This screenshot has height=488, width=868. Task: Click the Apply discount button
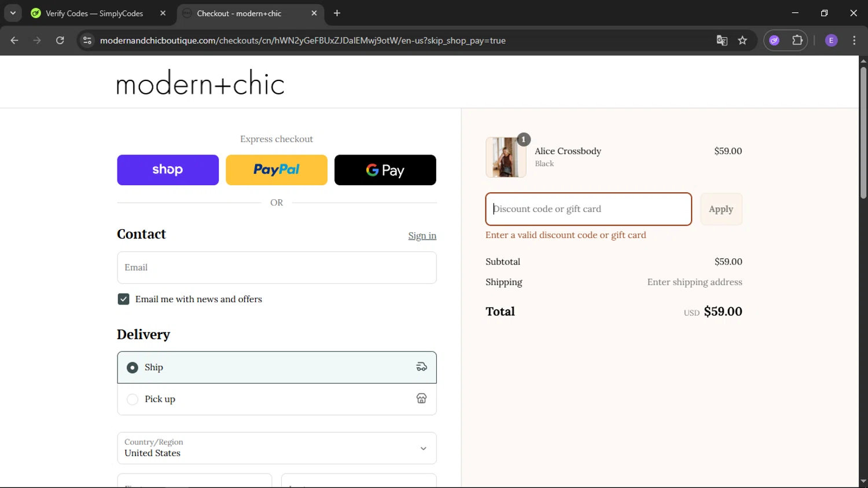(721, 209)
